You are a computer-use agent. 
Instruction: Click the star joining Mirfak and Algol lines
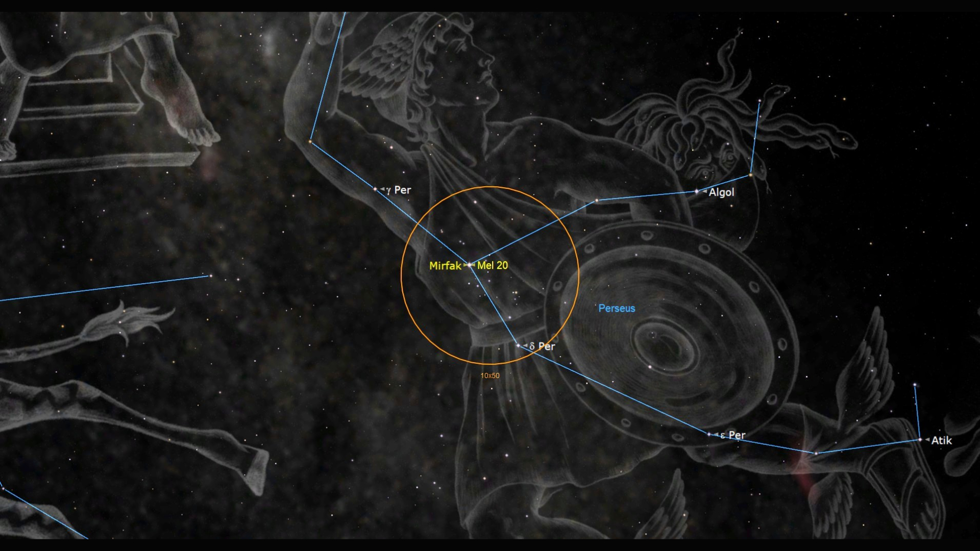coord(596,201)
